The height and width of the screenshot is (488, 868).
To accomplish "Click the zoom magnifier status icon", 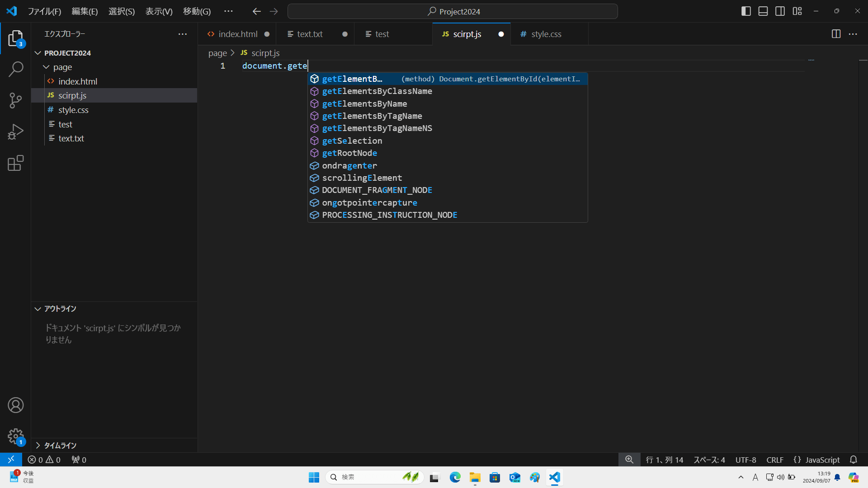I will click(x=629, y=460).
